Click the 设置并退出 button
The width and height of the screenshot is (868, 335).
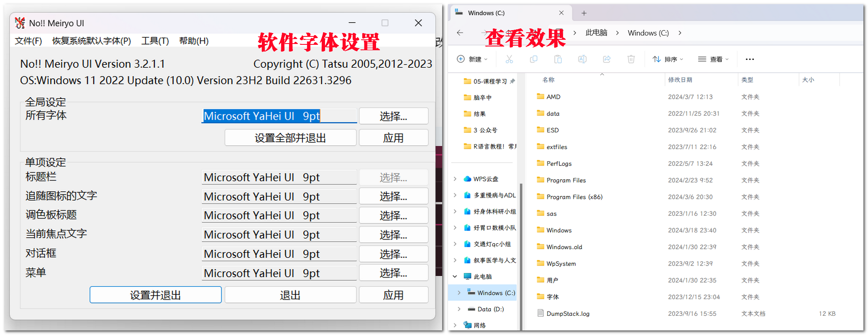coord(155,295)
